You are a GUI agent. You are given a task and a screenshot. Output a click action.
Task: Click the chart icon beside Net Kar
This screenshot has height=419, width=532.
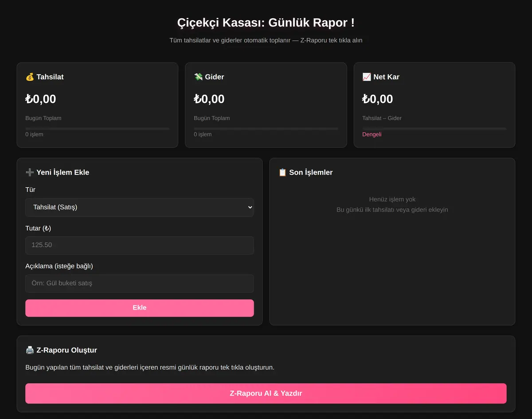(367, 77)
